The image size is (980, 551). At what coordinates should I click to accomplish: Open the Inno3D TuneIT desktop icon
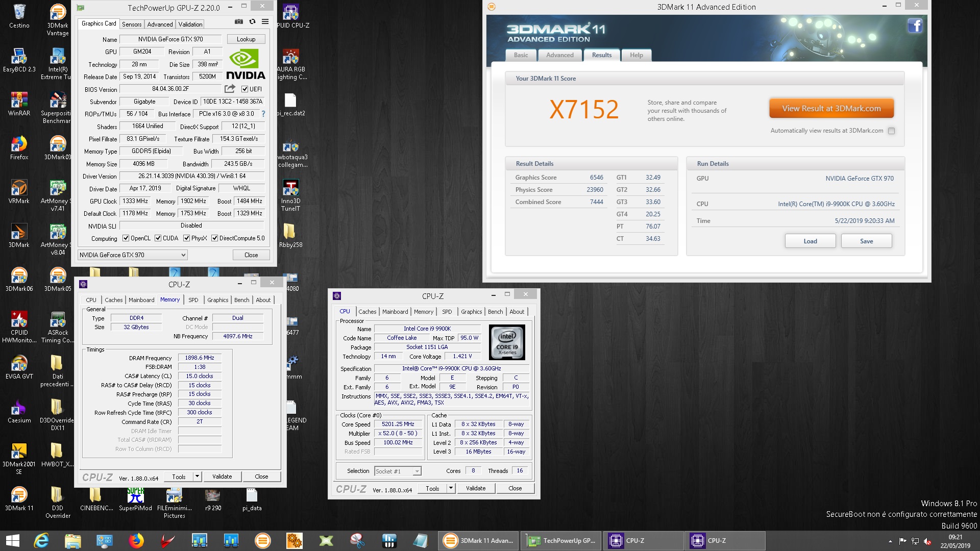point(290,195)
